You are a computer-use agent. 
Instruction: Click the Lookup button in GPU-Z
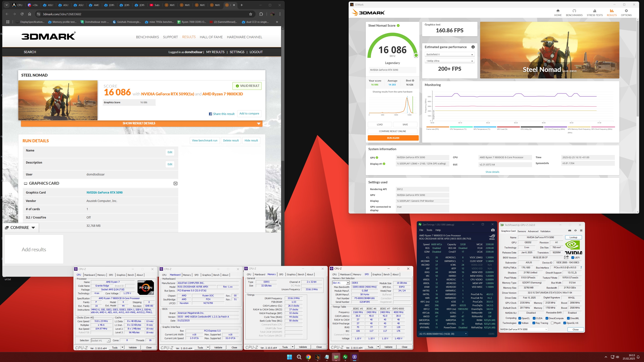tap(573, 237)
